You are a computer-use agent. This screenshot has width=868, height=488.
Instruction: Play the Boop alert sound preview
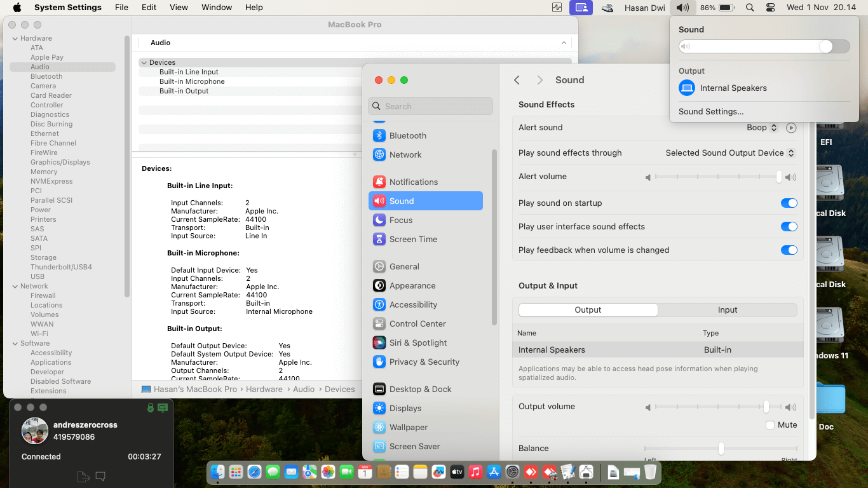point(791,128)
